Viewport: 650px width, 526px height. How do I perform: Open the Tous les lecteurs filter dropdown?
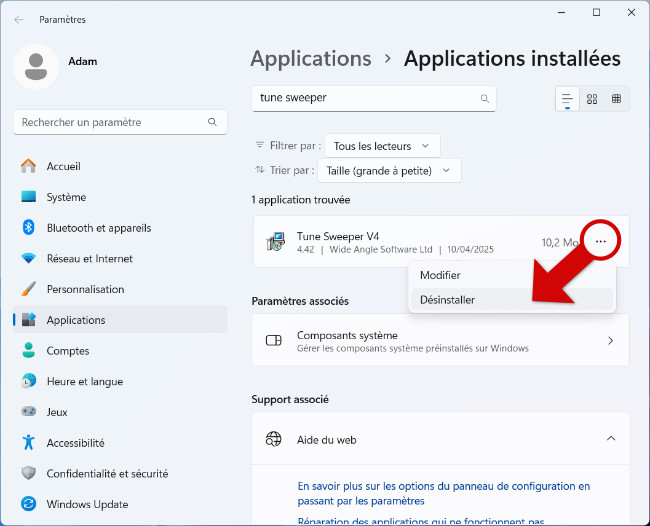pyautogui.click(x=382, y=146)
